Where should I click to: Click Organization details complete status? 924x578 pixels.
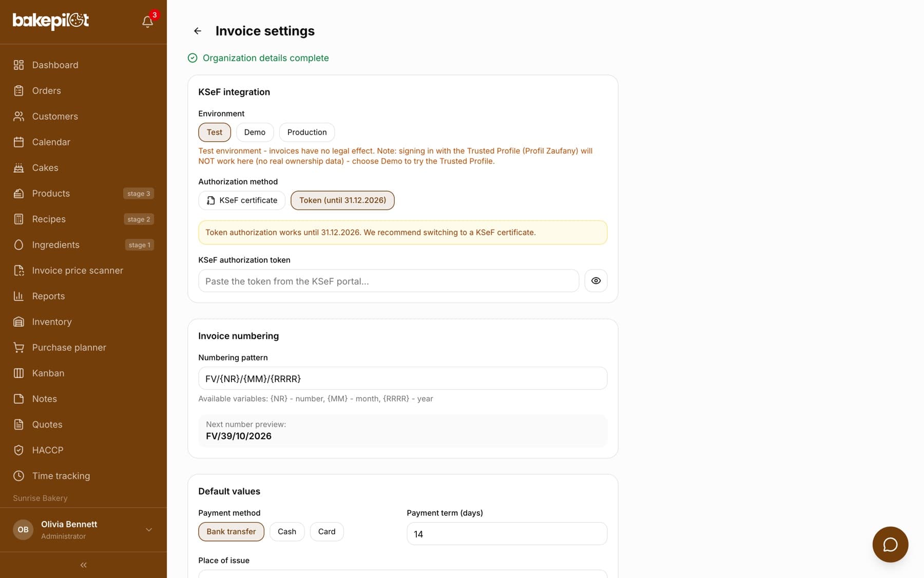coord(258,58)
